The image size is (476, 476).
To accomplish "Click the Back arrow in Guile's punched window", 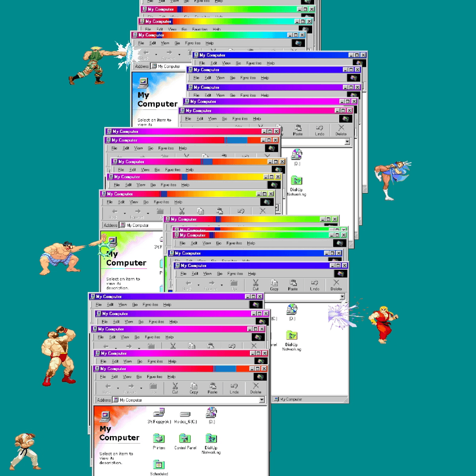I will click(146, 54).
